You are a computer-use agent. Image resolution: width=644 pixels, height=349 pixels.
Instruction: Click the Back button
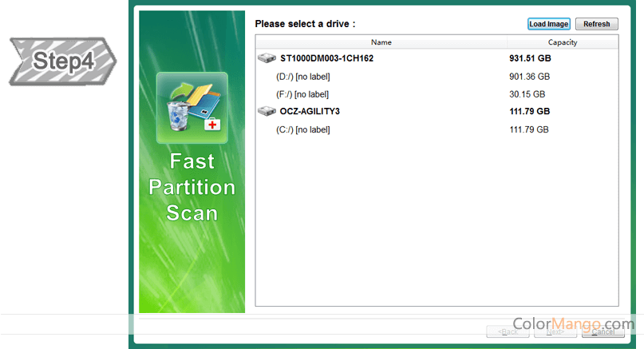[508, 331]
